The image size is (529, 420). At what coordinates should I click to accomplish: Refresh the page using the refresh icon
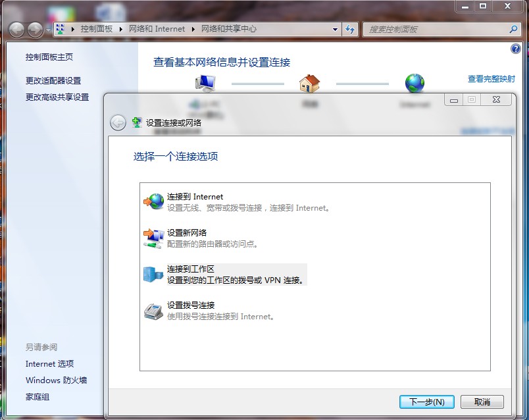tap(351, 29)
